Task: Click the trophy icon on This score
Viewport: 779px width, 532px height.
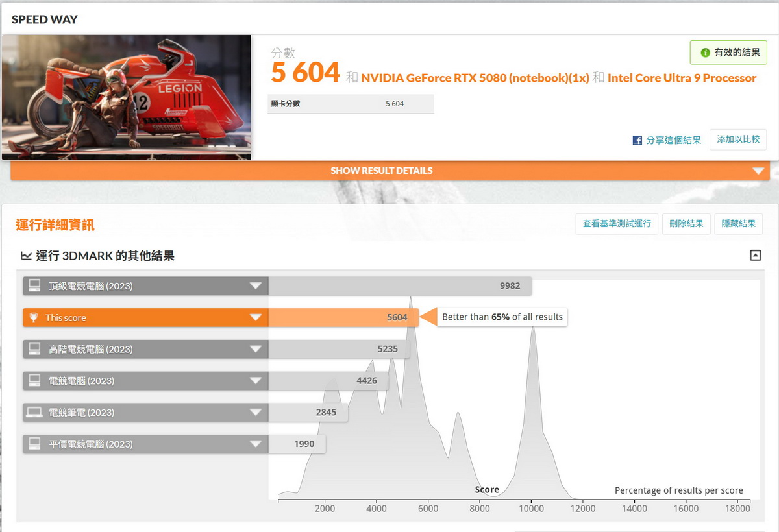Action: tap(34, 318)
